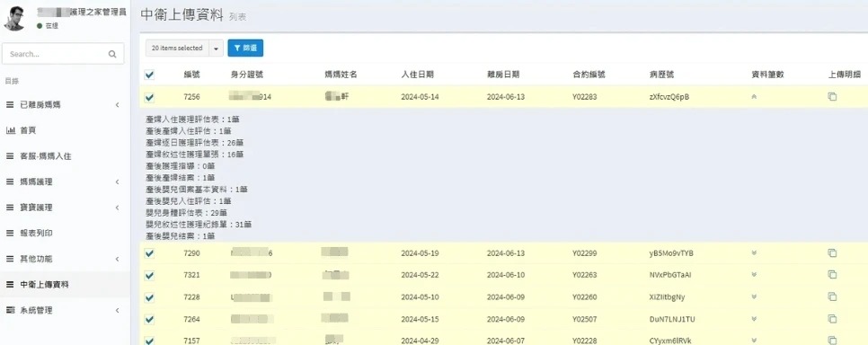The width and height of the screenshot is (868, 345).
Task: Expand data count for row 7228
Action: click(753, 296)
